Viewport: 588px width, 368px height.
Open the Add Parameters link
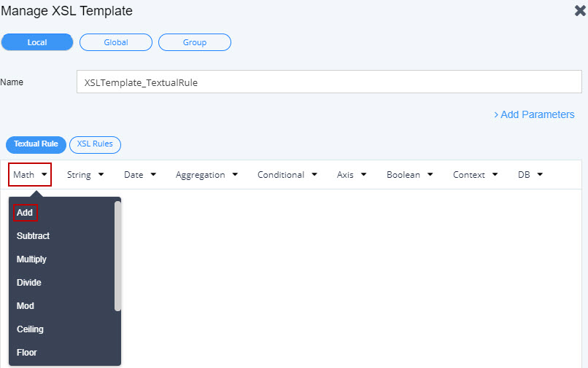click(x=534, y=114)
